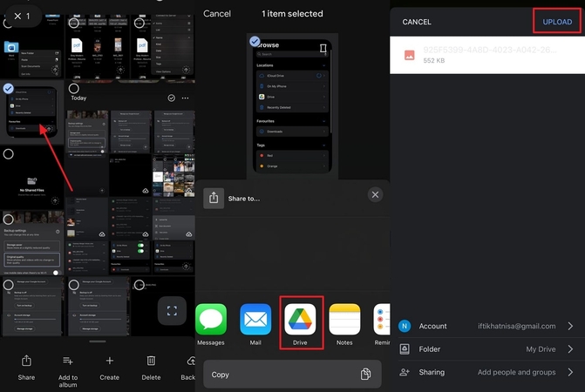Tap the Sharing add-person icon
Image resolution: width=585 pixels, height=392 pixels.
(x=405, y=372)
